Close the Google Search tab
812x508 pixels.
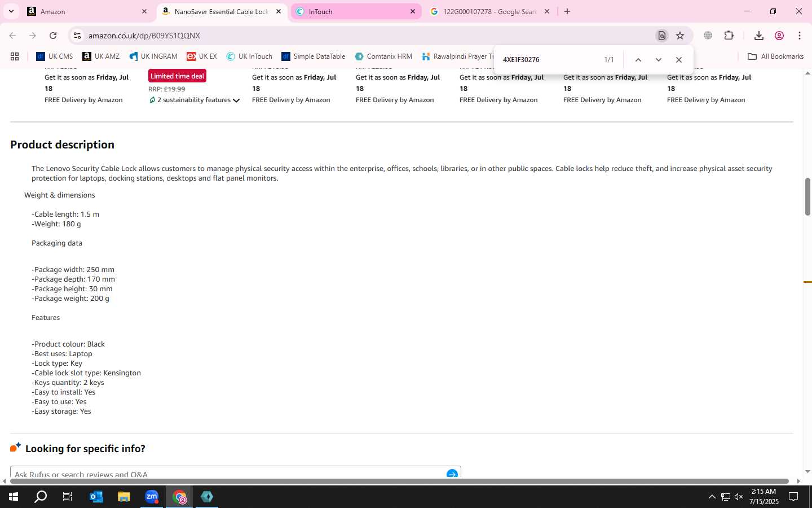click(546, 11)
